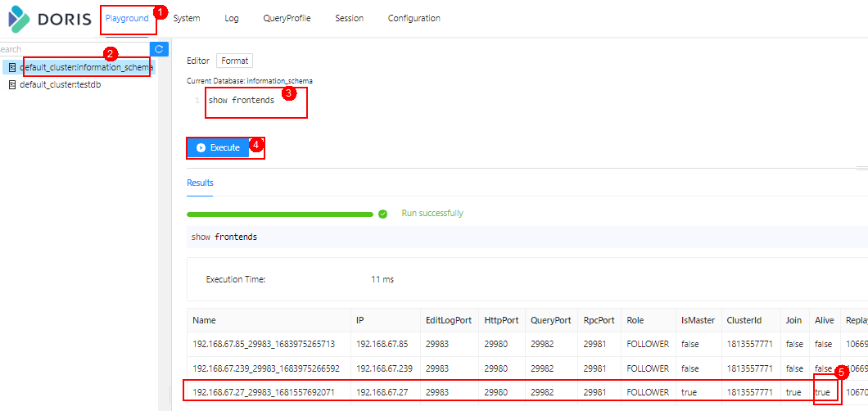Click the IsMaster column header
The width and height of the screenshot is (868, 411).
tap(698, 320)
